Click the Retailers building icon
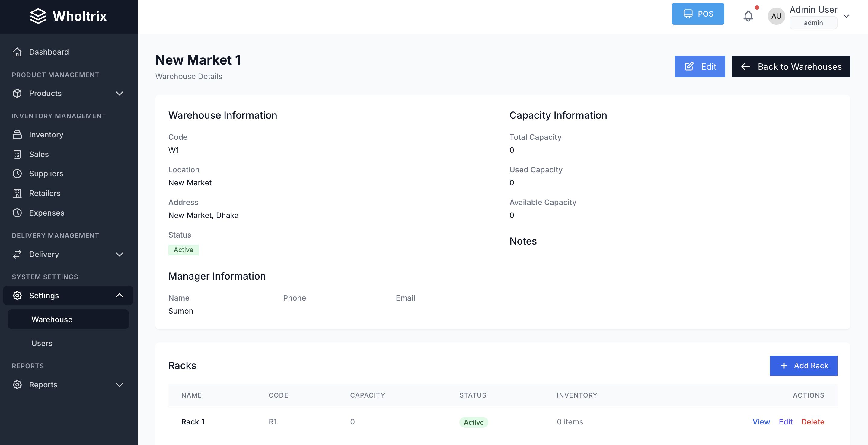 (x=17, y=193)
